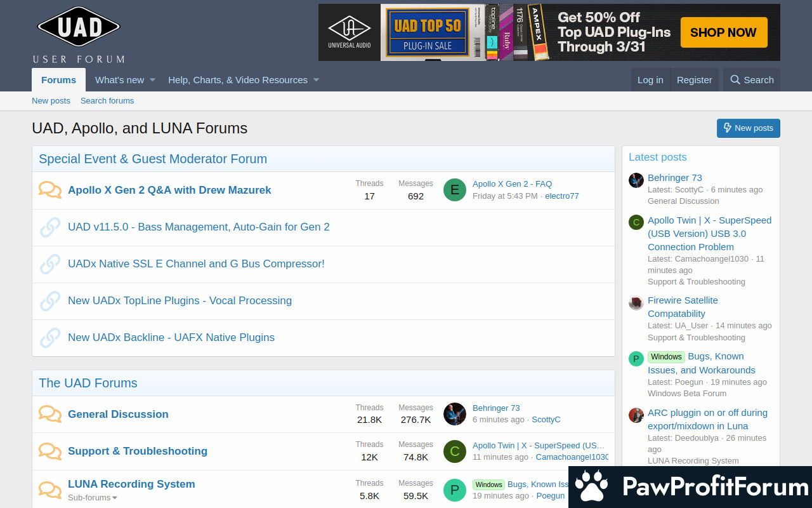Click General Discussion forum bubble icon

(50, 414)
